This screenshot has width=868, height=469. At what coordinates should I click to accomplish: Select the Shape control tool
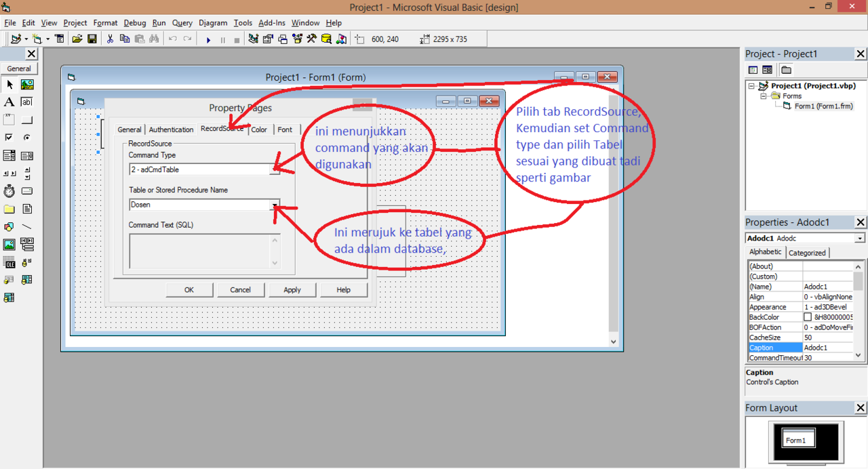(9, 226)
